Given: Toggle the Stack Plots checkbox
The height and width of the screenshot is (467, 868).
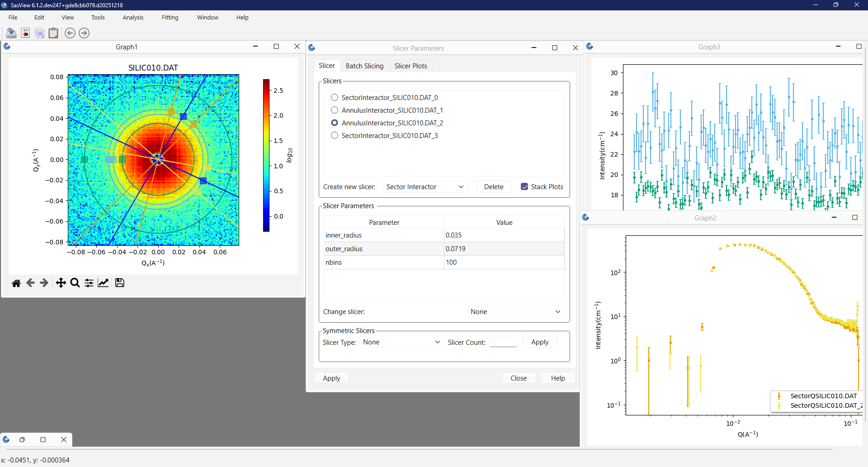Looking at the screenshot, I should click(x=542, y=186).
